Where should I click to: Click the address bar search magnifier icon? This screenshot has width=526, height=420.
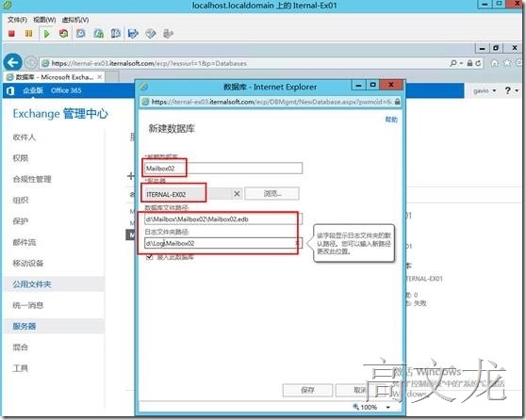point(453,63)
